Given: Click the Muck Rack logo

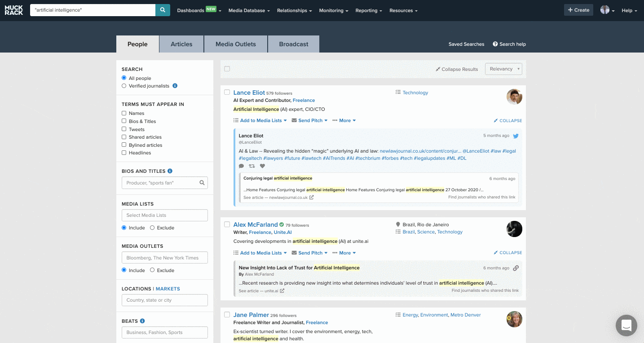Looking at the screenshot, I should tap(13, 10).
